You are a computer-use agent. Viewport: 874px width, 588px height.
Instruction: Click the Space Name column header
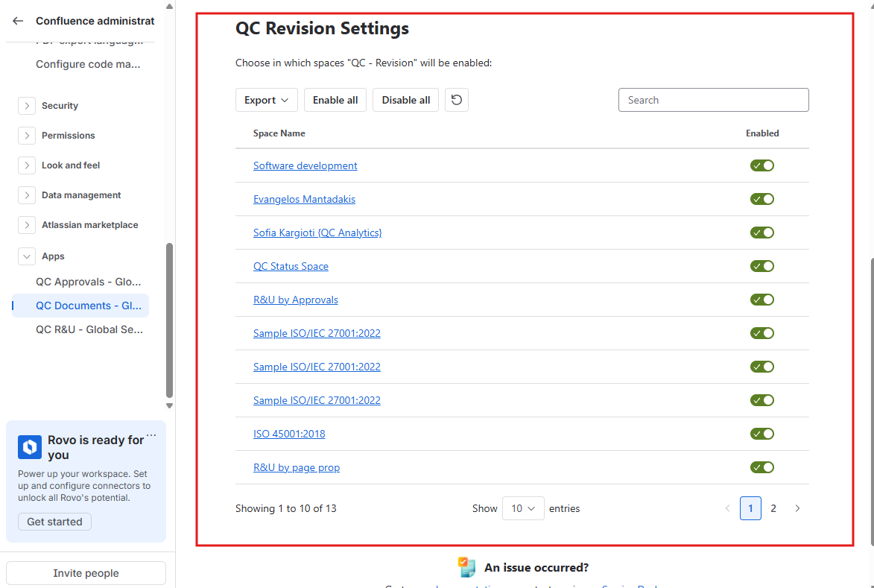coord(279,133)
